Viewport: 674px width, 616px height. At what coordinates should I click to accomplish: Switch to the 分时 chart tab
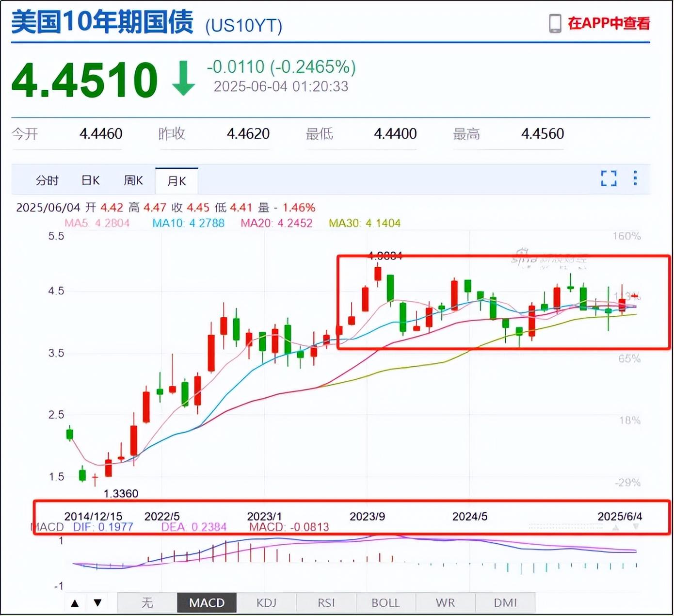tap(47, 180)
